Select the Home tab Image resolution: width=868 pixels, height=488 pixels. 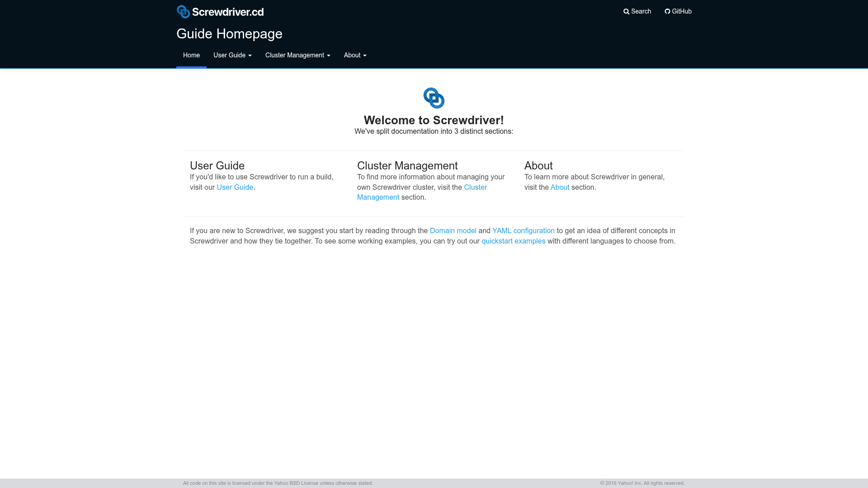[x=191, y=55]
